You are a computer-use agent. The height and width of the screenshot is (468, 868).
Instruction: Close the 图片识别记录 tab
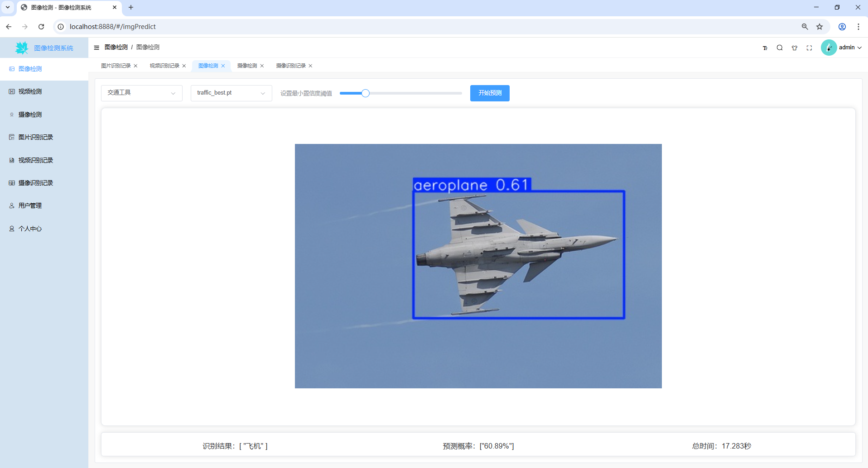tap(135, 66)
